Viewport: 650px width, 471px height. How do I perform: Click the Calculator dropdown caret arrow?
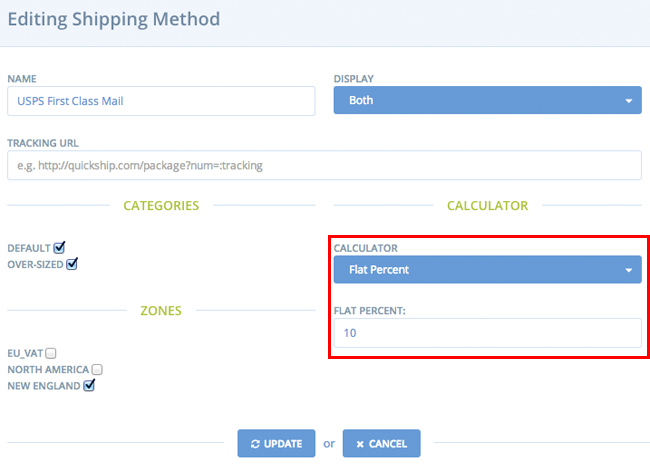(628, 270)
